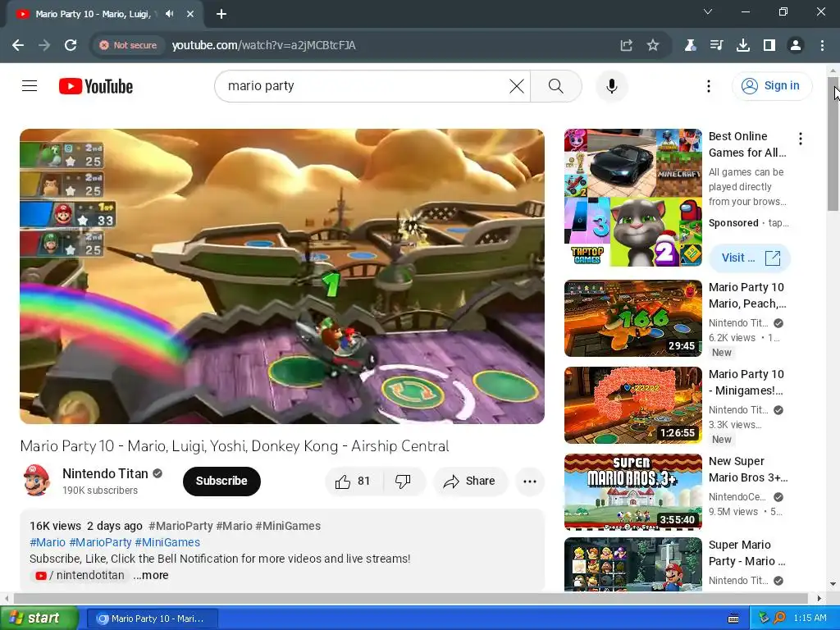Open the Nintendo Titan channel name
This screenshot has width=840, height=630.
coord(105,473)
